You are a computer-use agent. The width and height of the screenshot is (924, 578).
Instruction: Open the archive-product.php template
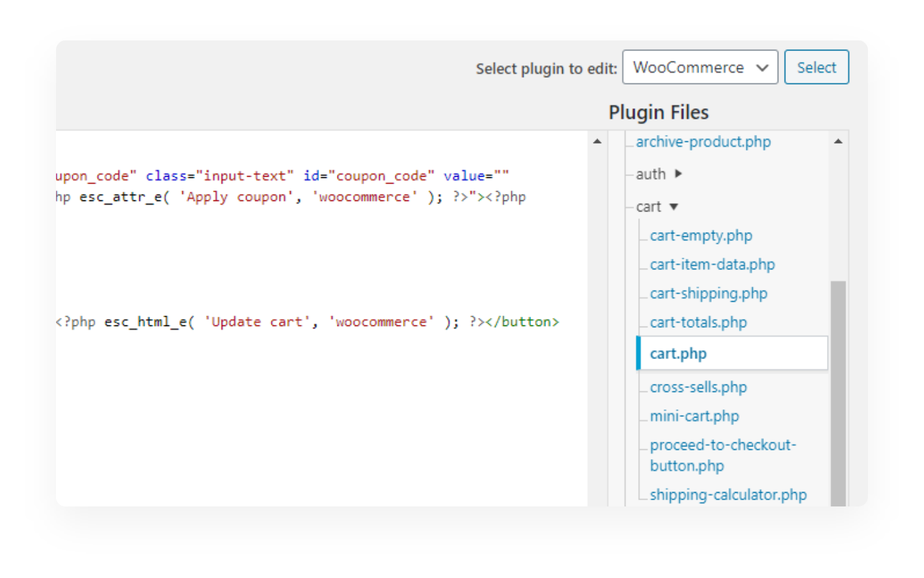(x=703, y=142)
